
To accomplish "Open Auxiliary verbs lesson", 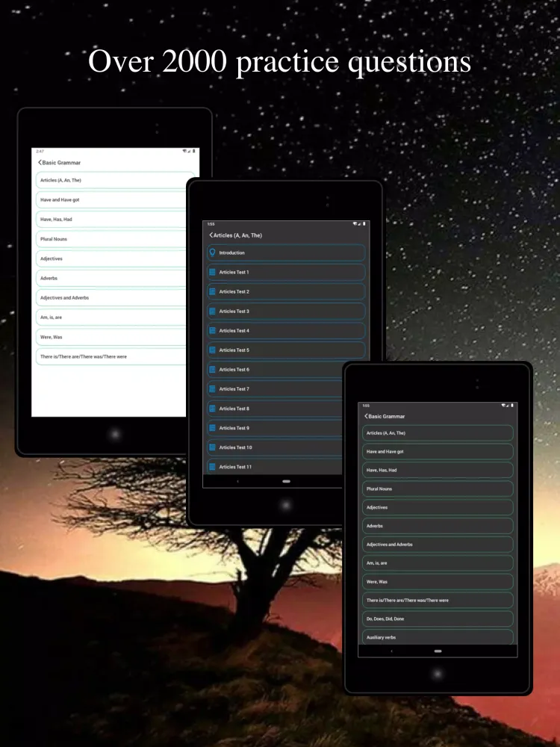I will (x=438, y=637).
